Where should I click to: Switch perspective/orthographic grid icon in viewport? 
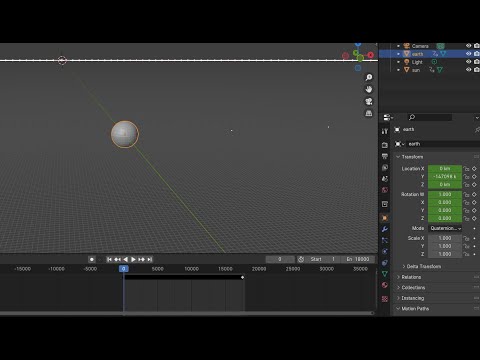369,113
